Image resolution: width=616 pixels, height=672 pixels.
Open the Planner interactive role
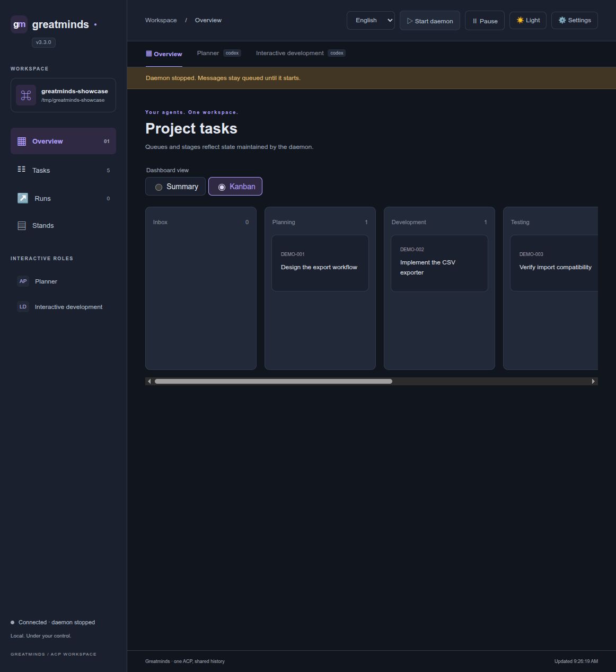(x=63, y=281)
